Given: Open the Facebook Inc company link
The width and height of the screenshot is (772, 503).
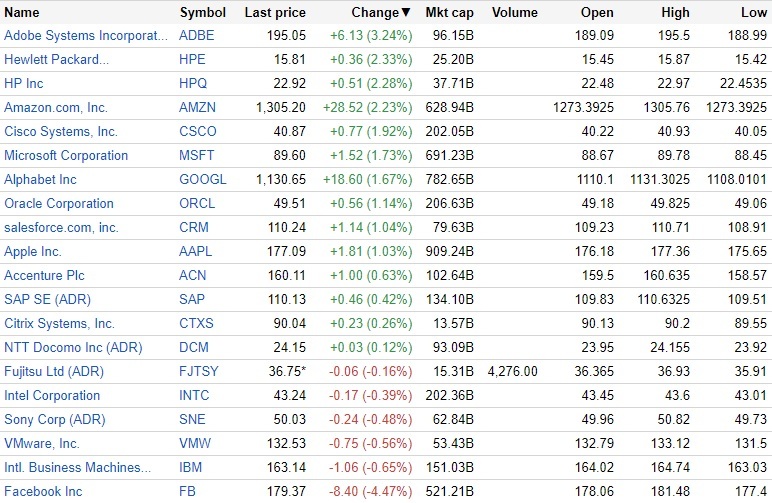Looking at the screenshot, I should pyautogui.click(x=43, y=491).
